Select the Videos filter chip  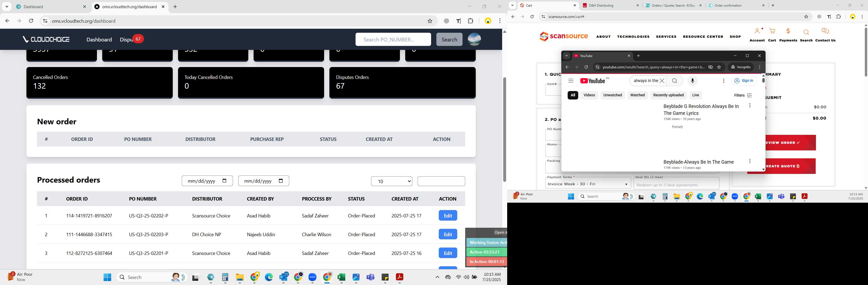[x=589, y=95]
